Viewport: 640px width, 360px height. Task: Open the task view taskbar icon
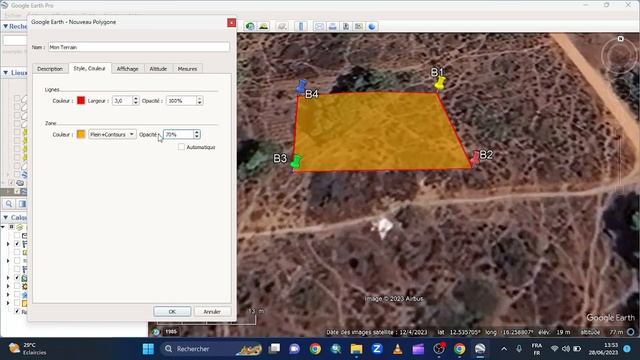274,349
